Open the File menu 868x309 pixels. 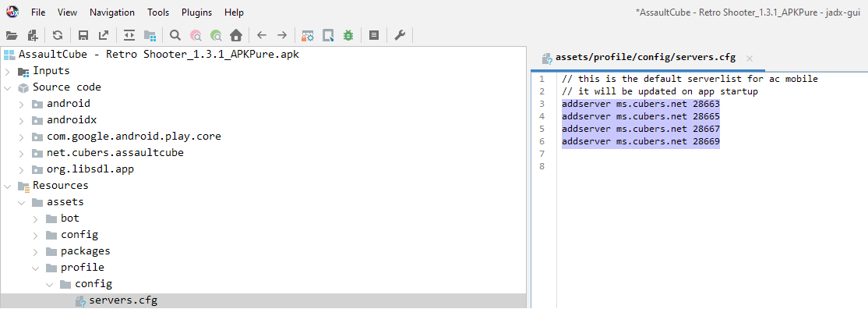38,12
